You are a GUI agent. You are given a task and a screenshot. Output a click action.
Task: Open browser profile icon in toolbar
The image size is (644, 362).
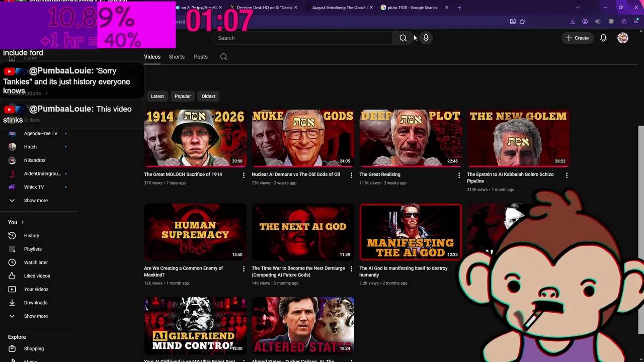585,22
